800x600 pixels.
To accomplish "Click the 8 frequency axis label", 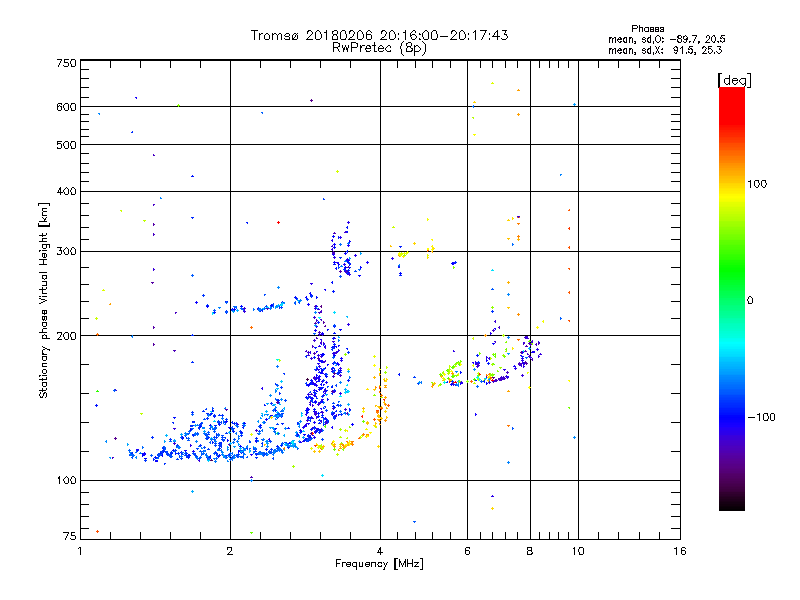I will click(x=530, y=551).
